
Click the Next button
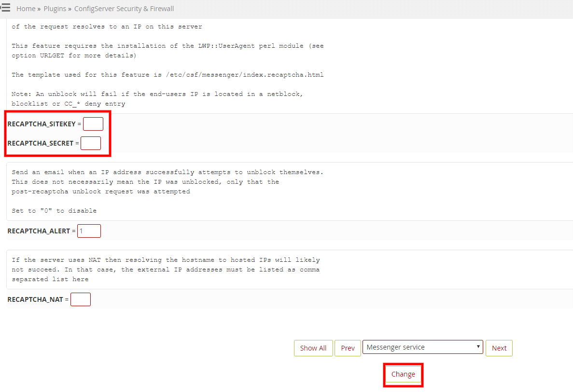(x=499, y=348)
